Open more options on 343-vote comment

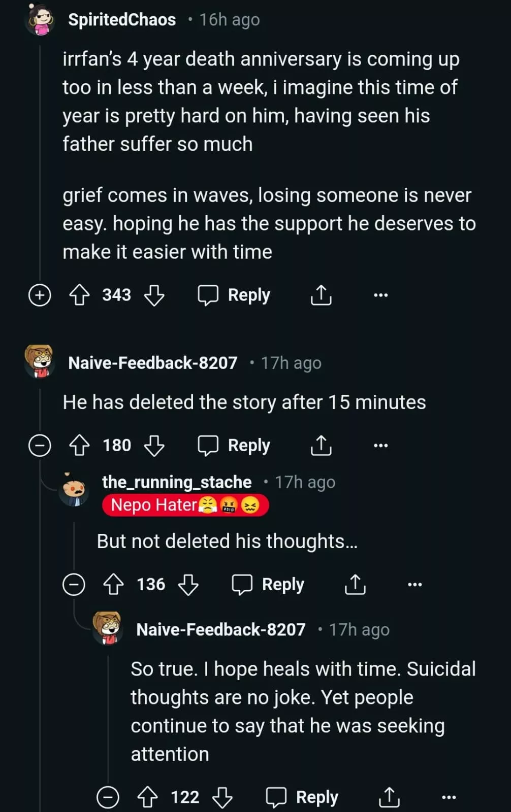tap(380, 295)
